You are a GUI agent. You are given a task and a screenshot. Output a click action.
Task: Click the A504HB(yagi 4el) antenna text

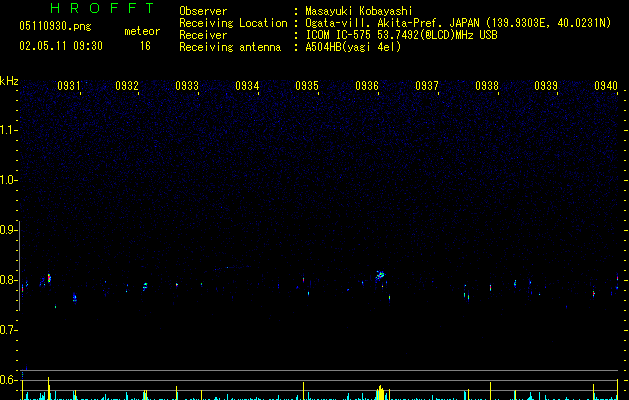353,47
